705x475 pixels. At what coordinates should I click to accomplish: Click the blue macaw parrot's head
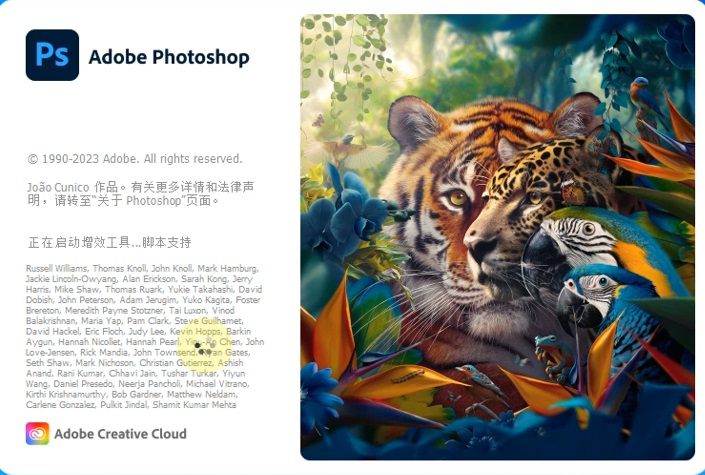pyautogui.click(x=587, y=292)
